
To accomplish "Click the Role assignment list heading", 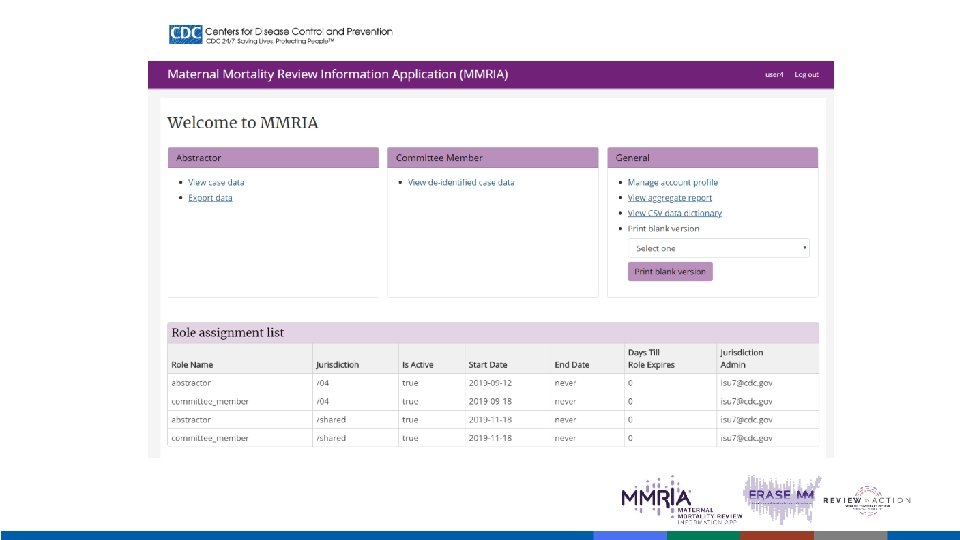I will click(228, 332).
